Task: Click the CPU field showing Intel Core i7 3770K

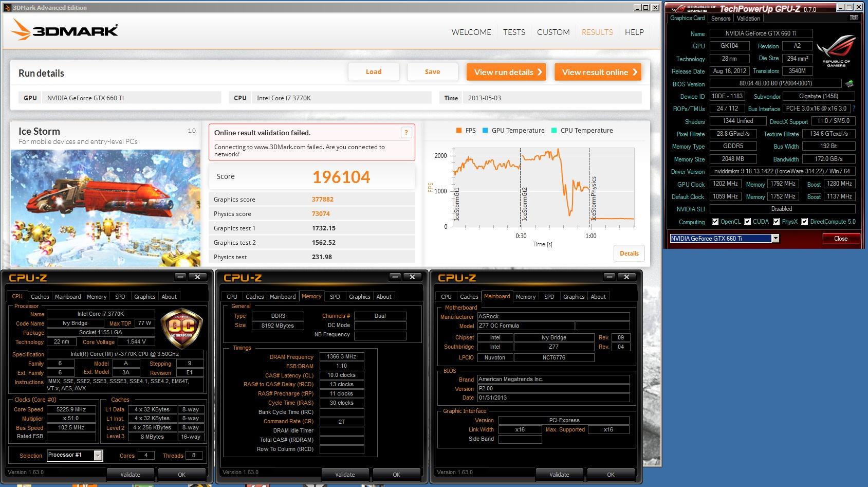Action: 341,98
